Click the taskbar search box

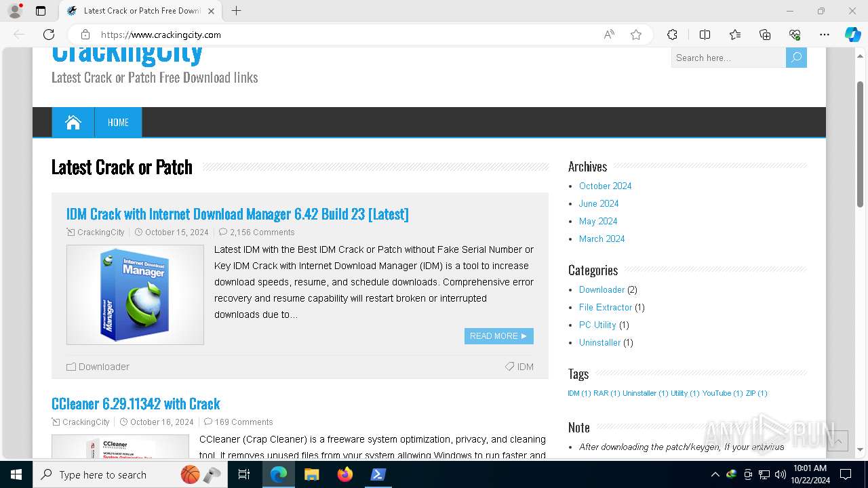tap(130, 474)
